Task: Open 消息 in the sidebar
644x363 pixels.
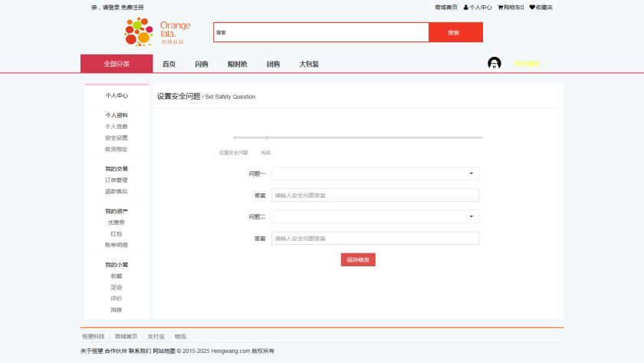Action: [117, 310]
